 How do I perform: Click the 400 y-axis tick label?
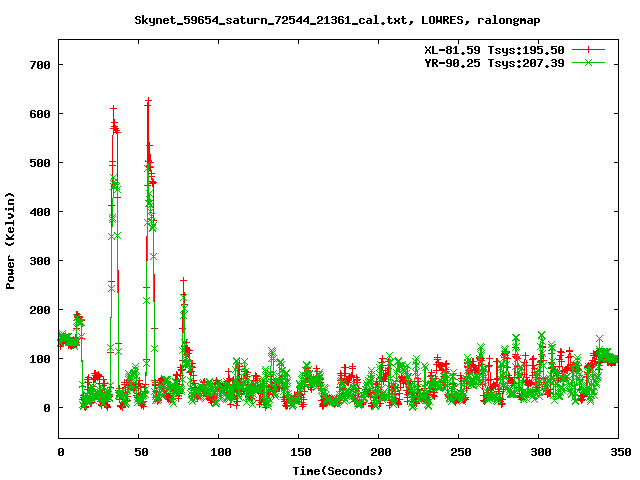40,212
